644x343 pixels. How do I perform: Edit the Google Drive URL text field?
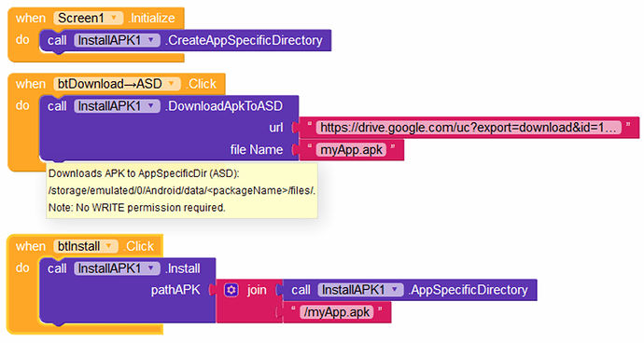click(469, 128)
